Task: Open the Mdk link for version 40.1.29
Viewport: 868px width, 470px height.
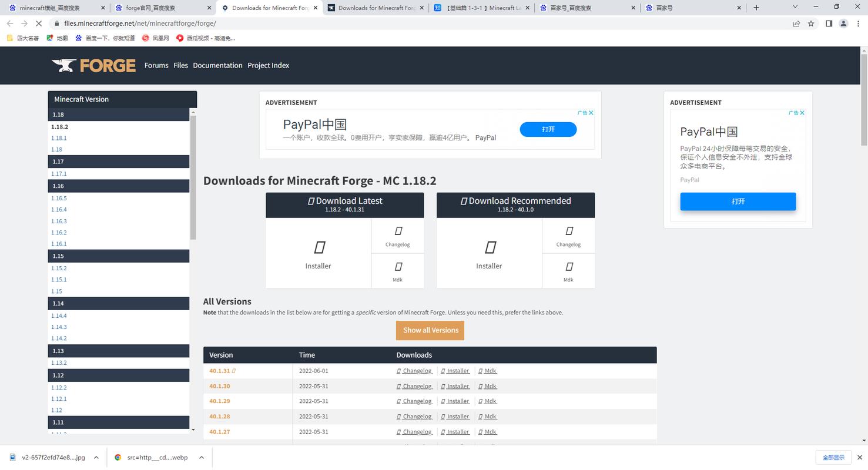Action: point(488,401)
